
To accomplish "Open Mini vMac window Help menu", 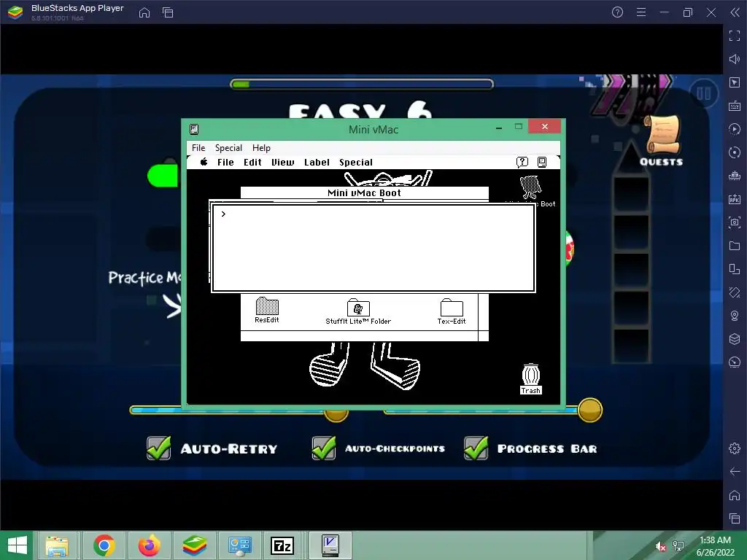I will click(261, 147).
